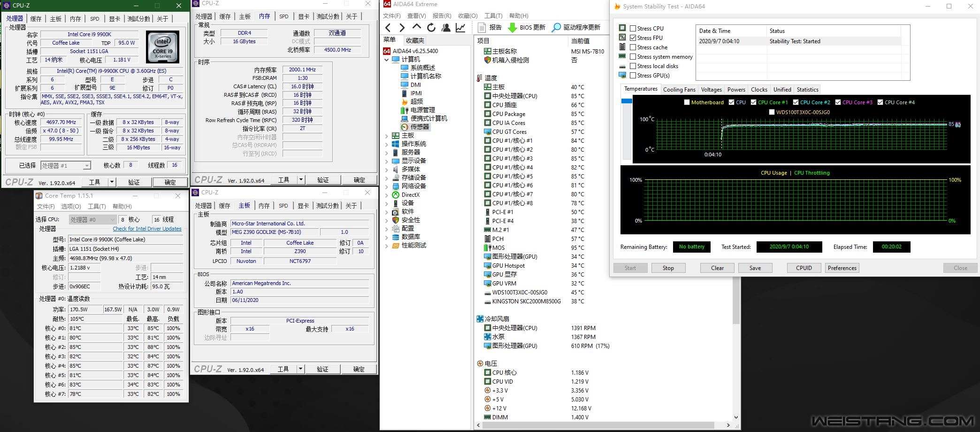Open Tools dropdown arrow in CPU-Z processor window

(x=112, y=182)
